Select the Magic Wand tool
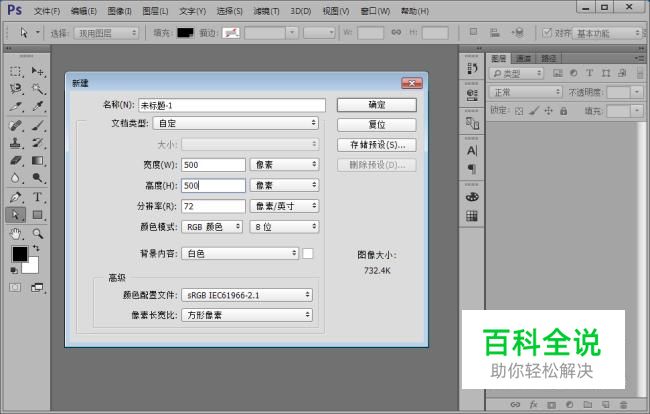The width and height of the screenshot is (650, 414). pos(38,89)
